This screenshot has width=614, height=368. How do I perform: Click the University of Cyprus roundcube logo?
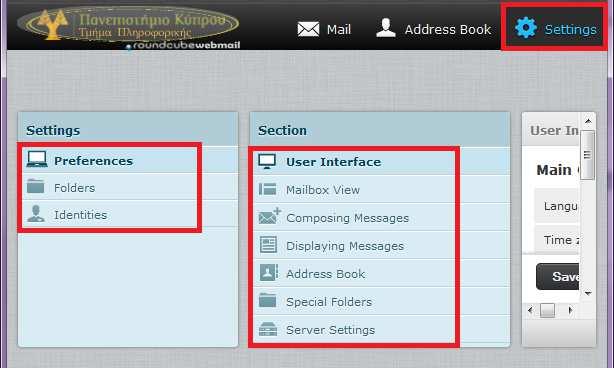point(128,27)
